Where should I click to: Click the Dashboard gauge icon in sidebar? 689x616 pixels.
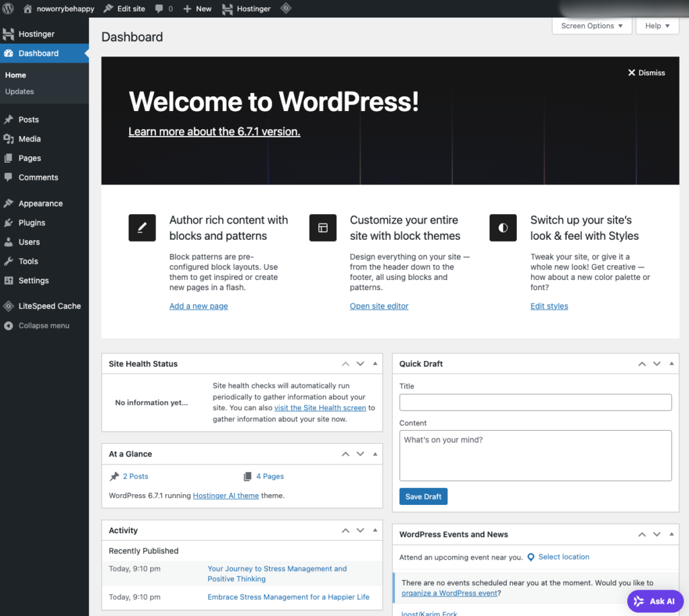coord(8,53)
